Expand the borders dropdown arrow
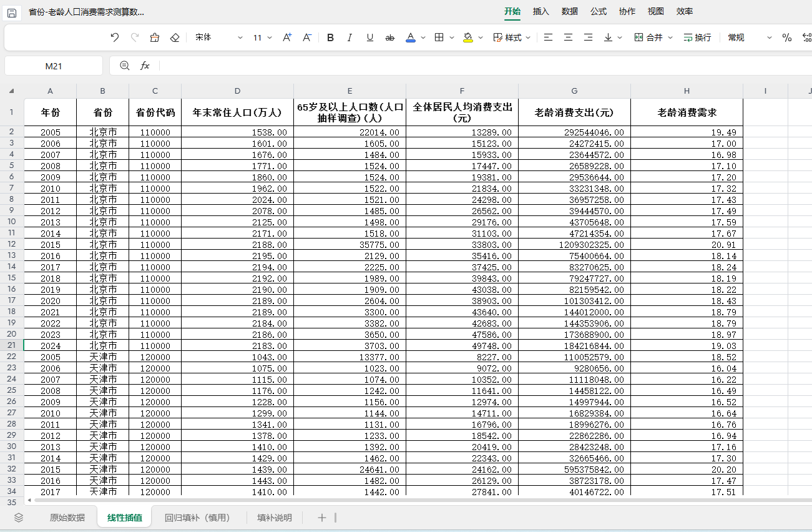This screenshot has height=532, width=812. [452, 37]
